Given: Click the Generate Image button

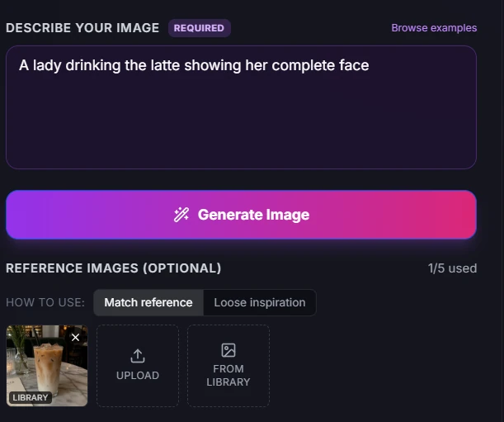Looking at the screenshot, I should (241, 215).
